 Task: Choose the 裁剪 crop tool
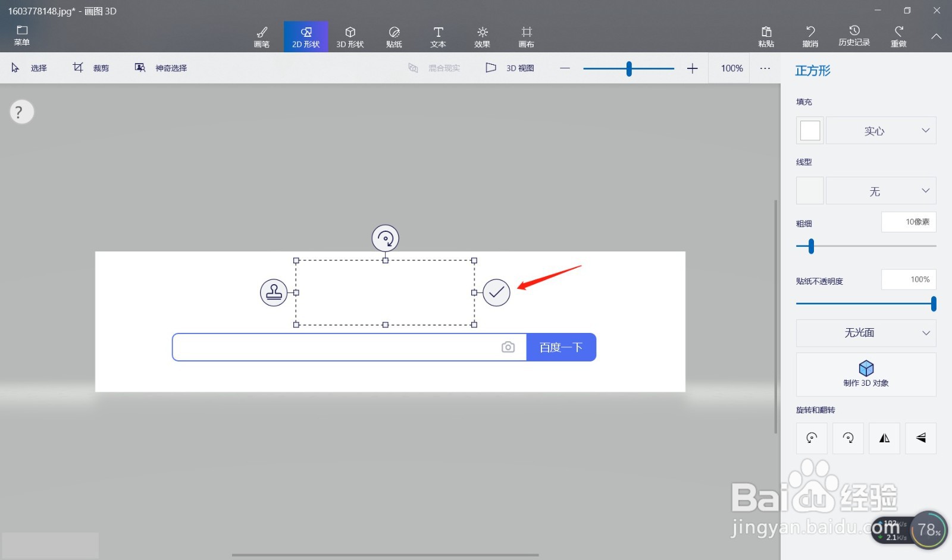coord(91,68)
